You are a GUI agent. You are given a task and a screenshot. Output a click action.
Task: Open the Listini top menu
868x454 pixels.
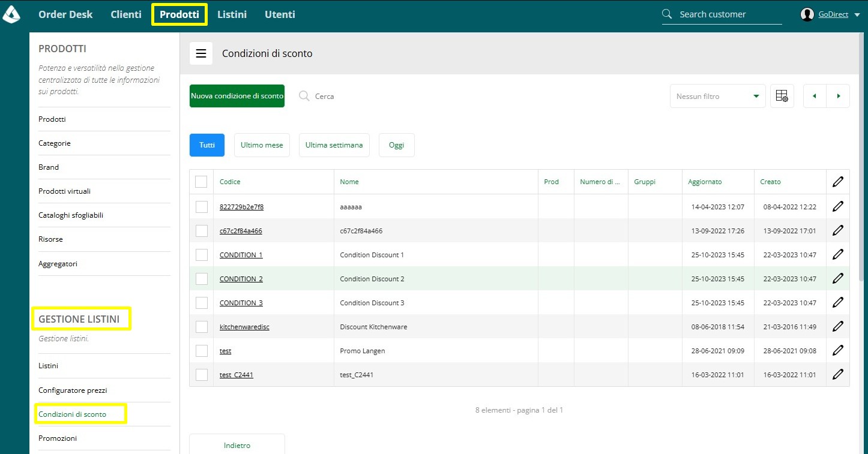(x=232, y=14)
